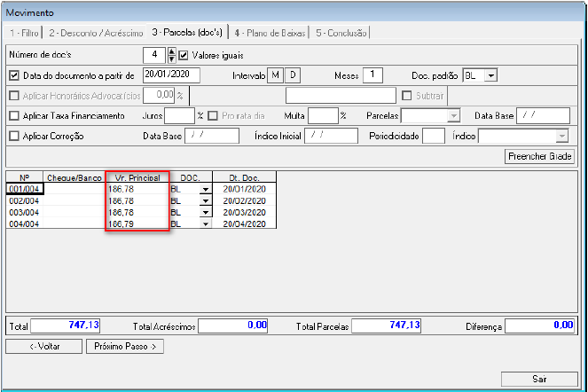Open DOC. dropdown for row 001/004
The image size is (588, 392).
206,189
